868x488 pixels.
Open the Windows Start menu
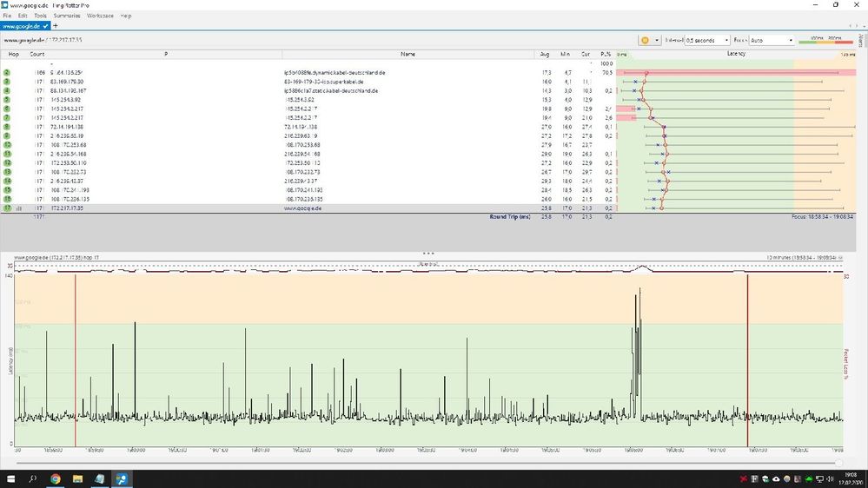coord(10,478)
